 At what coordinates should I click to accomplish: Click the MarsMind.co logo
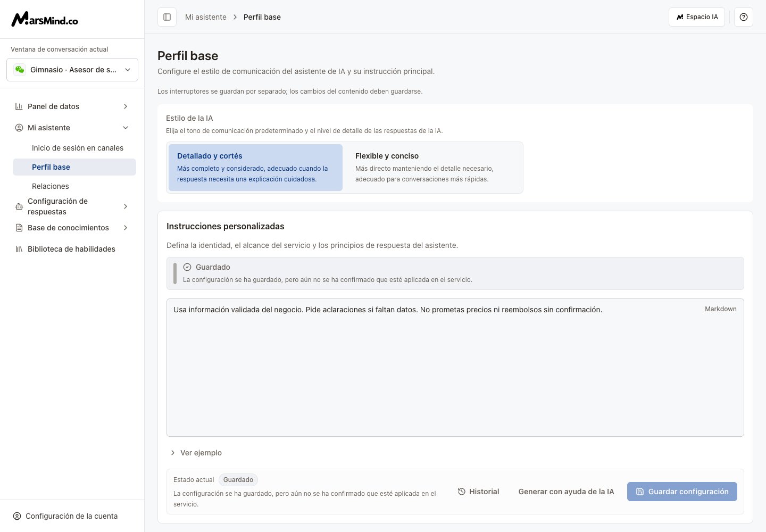point(45,19)
